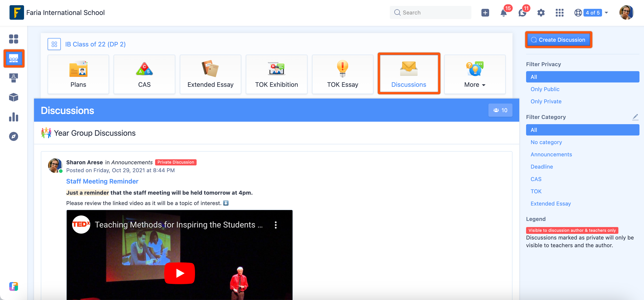Image resolution: width=644 pixels, height=300 pixels.
Task: Click the TEDx channel logo on video
Action: (81, 225)
